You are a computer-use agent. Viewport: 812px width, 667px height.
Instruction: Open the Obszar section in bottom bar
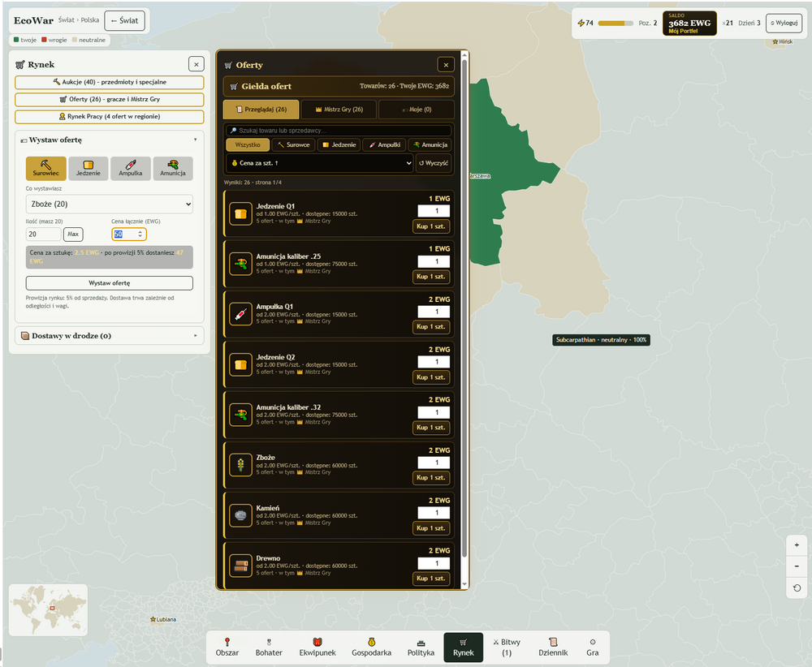pos(227,648)
